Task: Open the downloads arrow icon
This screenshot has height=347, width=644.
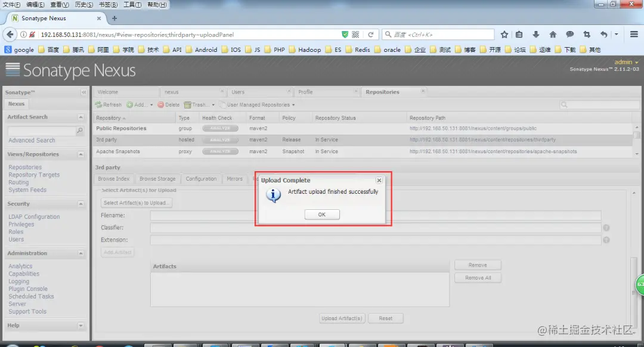Action: click(536, 35)
